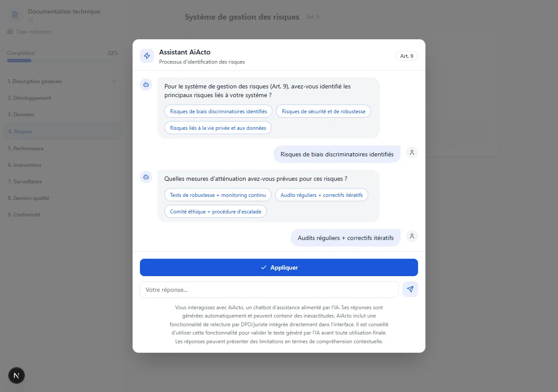Image resolution: width=558 pixels, height=392 pixels.
Task: Click the user avatar beside Audits réguliers reply
Action: click(x=412, y=236)
